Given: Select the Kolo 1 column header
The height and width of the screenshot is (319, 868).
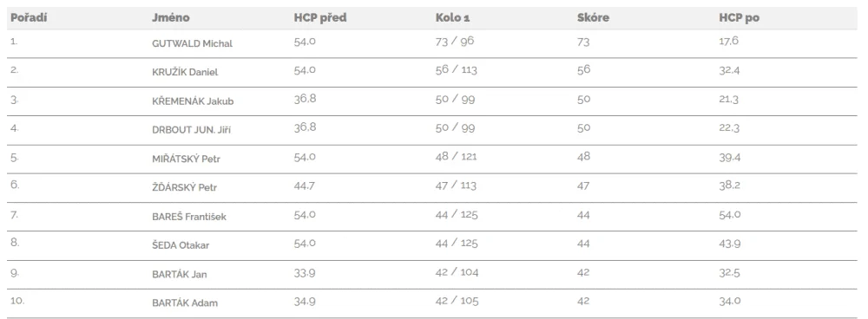Looking at the screenshot, I should [453, 17].
